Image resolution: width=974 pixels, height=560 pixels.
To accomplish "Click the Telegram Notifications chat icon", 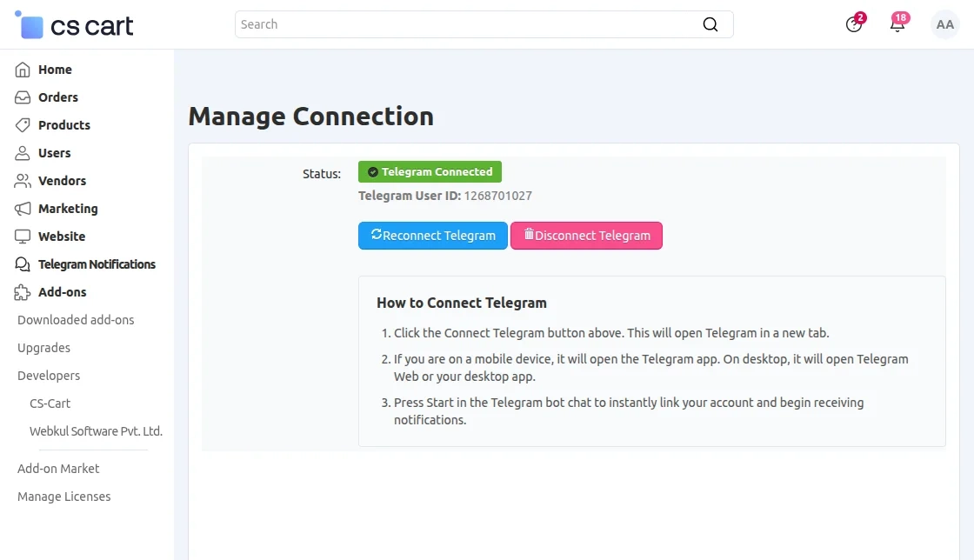I will [23, 264].
